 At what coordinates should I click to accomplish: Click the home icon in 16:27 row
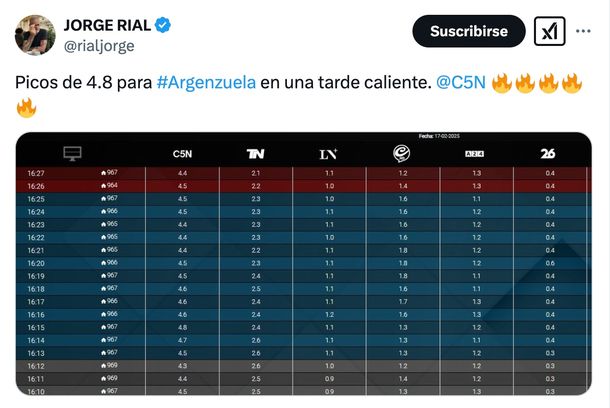104,173
